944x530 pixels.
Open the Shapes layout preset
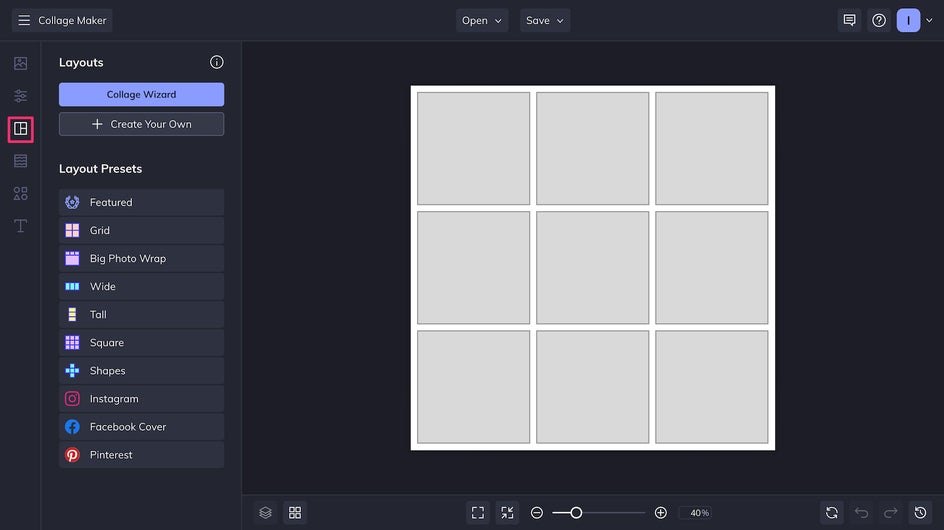(141, 370)
